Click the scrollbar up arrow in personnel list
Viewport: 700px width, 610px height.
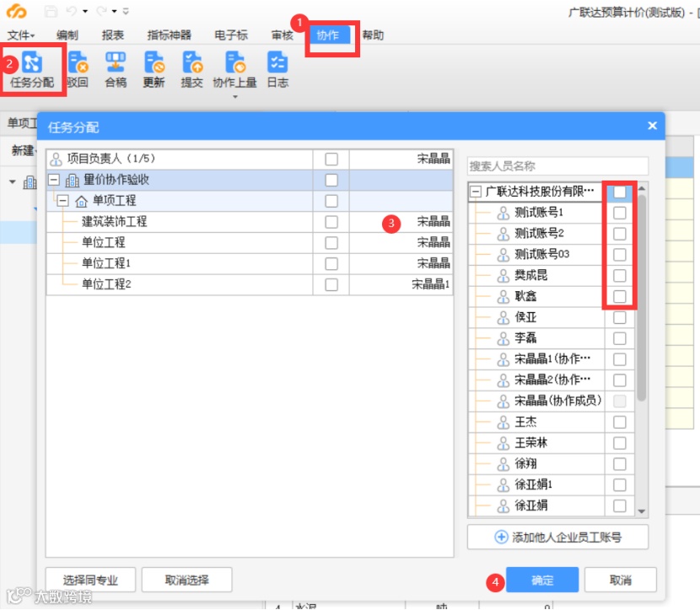(x=642, y=188)
